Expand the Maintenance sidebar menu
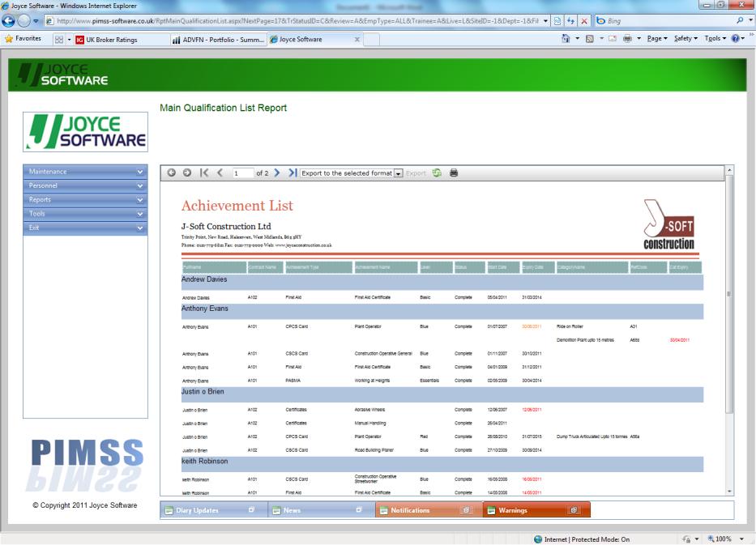Screen dimensions: 756x545 click(x=85, y=172)
